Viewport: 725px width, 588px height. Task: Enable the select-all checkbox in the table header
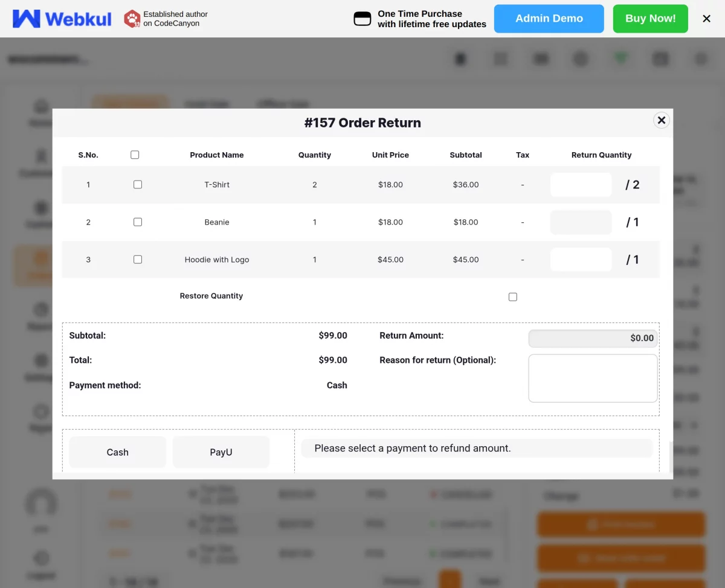pos(135,155)
